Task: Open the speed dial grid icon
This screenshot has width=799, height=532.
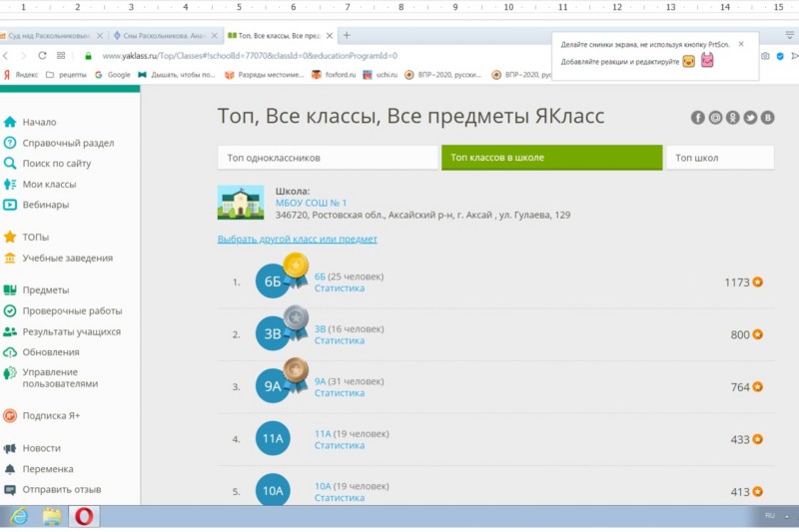Action: pos(61,56)
